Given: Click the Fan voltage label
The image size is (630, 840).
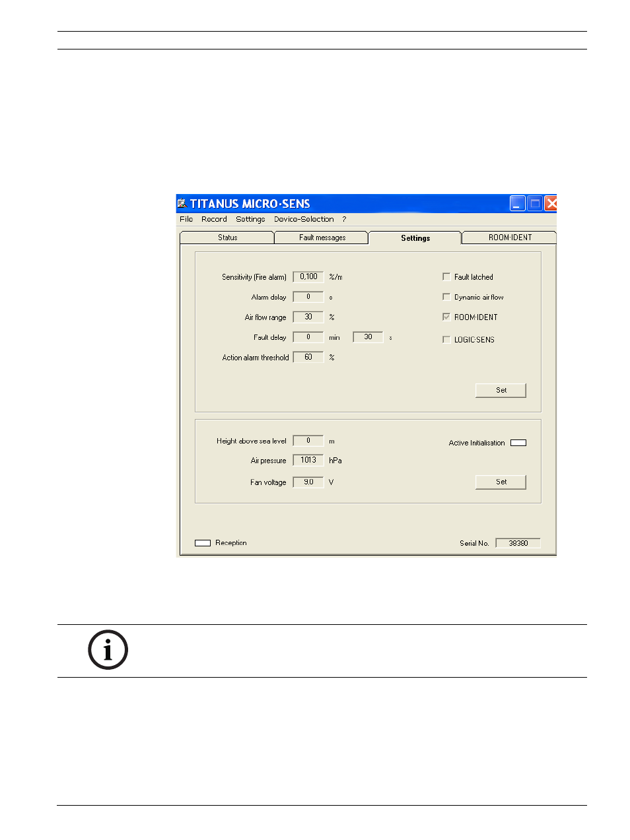Looking at the screenshot, I should pos(268,482).
